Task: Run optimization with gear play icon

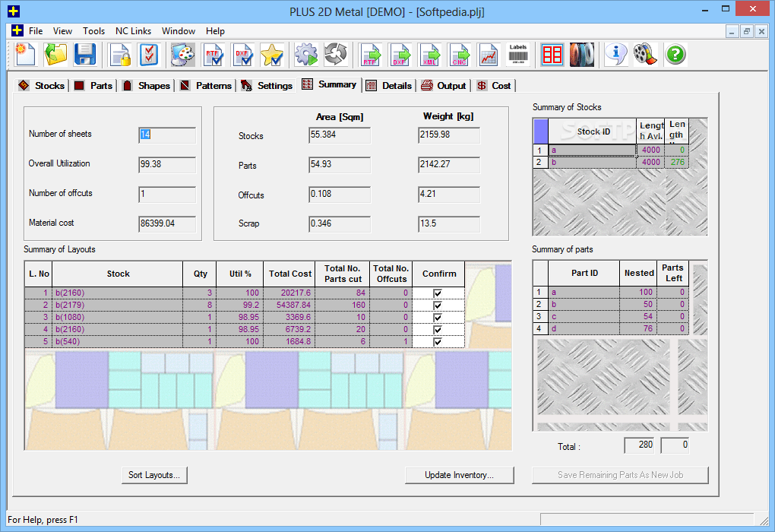Action: [306, 55]
